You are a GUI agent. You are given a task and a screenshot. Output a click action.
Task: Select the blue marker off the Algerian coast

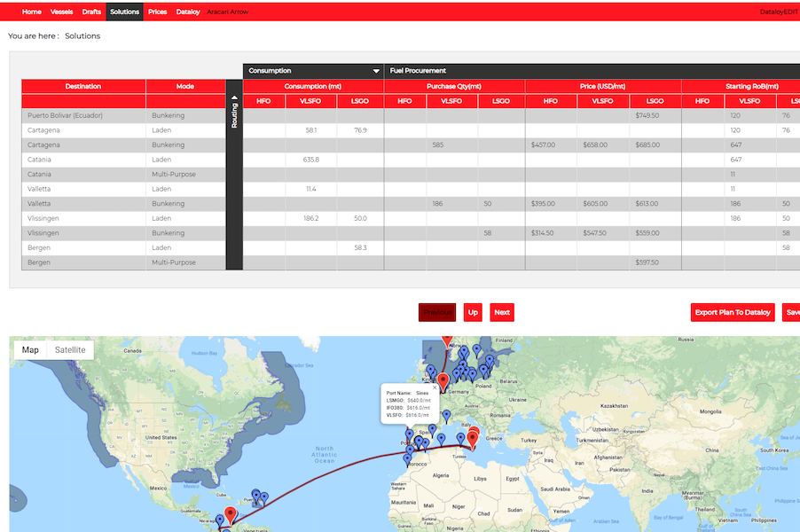pyautogui.click(x=442, y=439)
